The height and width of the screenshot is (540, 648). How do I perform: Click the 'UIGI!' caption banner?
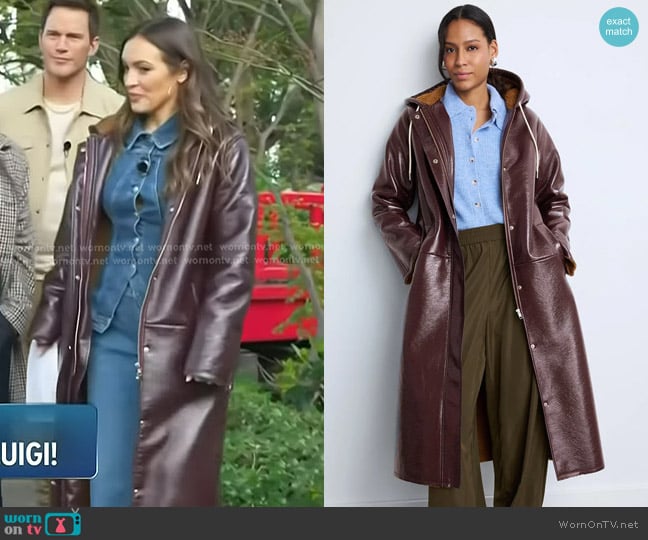click(48, 441)
